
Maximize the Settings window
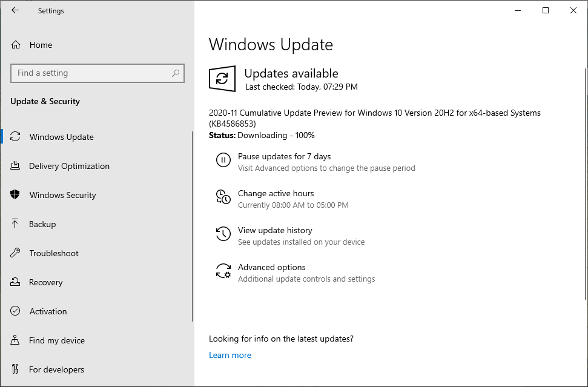[x=546, y=10]
